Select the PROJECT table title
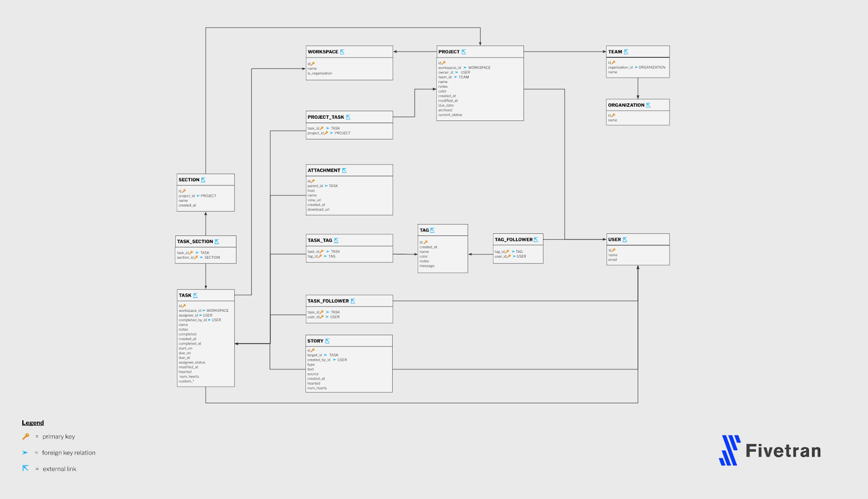The image size is (868, 499). coord(449,52)
